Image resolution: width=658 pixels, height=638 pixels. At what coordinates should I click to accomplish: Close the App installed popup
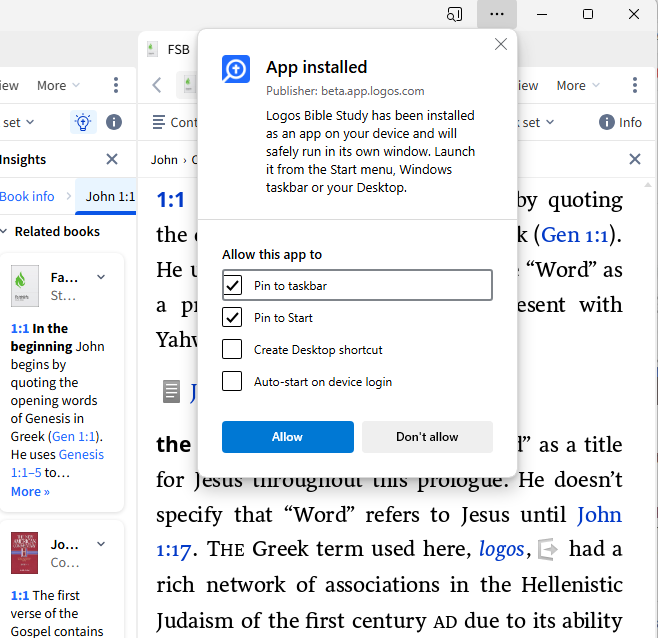(501, 44)
